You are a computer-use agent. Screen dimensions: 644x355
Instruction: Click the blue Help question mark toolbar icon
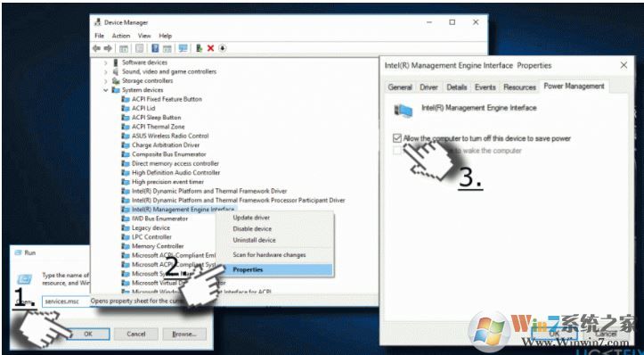point(155,48)
